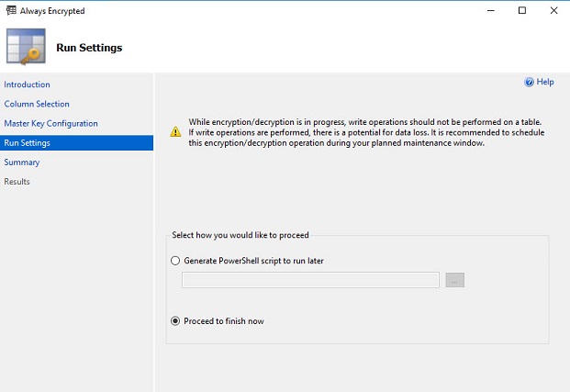
Task: Click the Run Settings page heading
Action: click(89, 48)
